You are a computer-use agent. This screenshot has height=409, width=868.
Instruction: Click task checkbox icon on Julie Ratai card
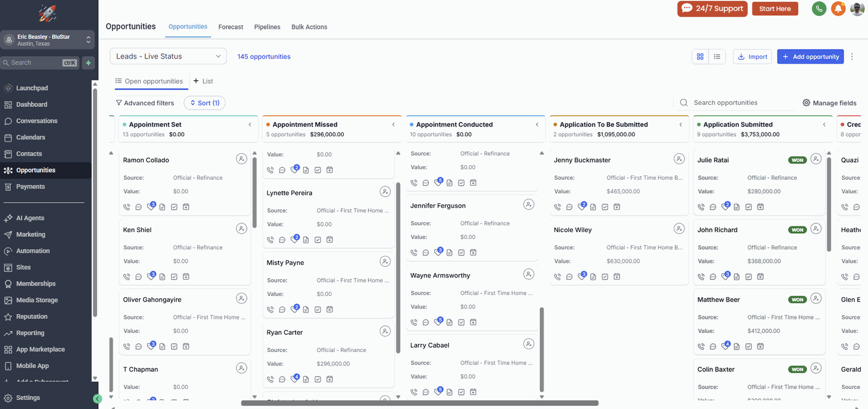pyautogui.click(x=749, y=207)
